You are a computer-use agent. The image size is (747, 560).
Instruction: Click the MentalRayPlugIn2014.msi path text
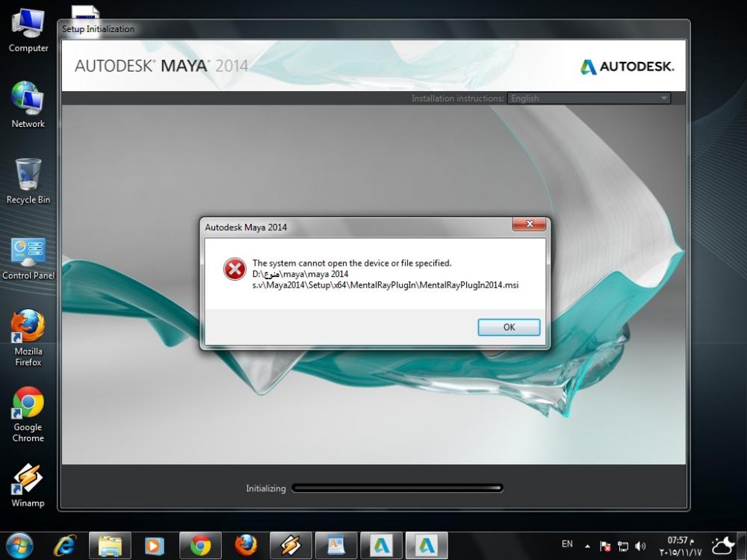[385, 285]
